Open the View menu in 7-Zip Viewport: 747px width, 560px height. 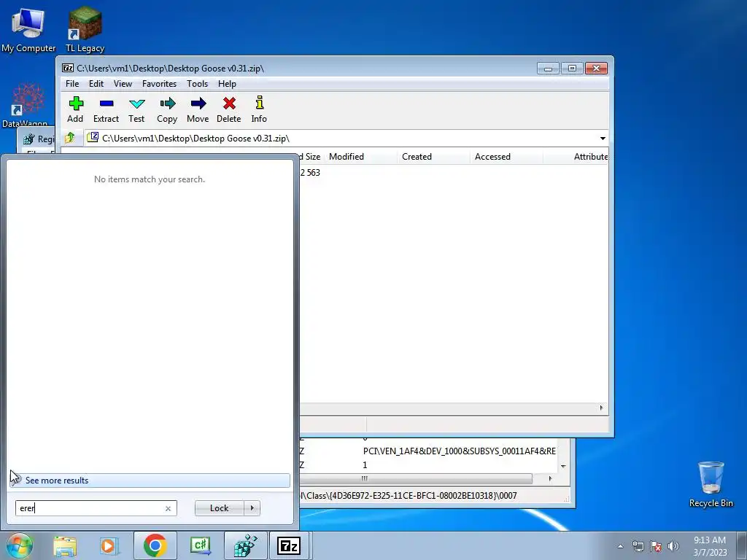(x=123, y=84)
